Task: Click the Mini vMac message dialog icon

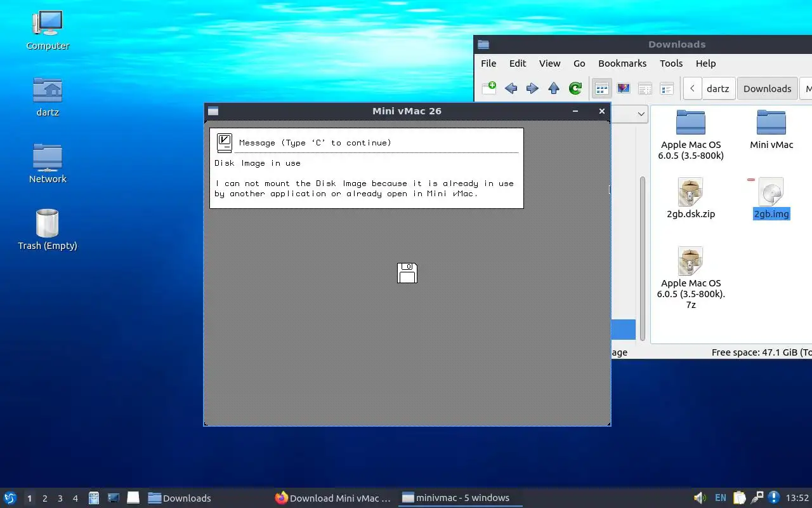Action: click(225, 143)
